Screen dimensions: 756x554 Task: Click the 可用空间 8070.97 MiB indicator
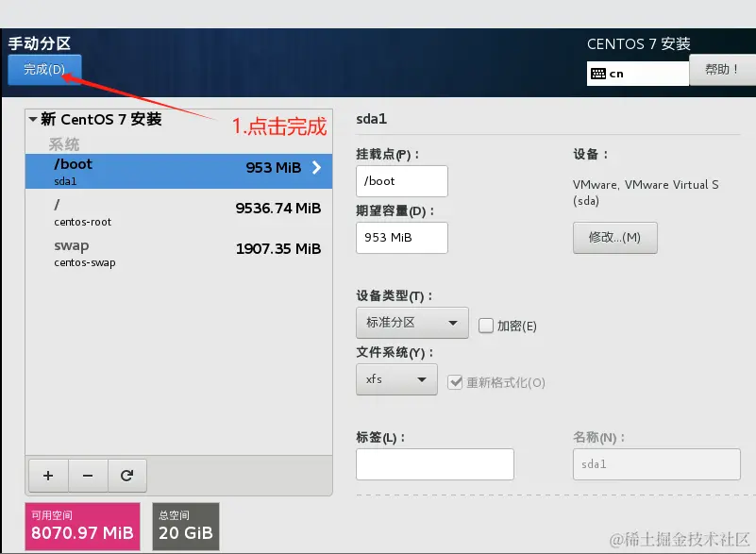click(x=82, y=527)
